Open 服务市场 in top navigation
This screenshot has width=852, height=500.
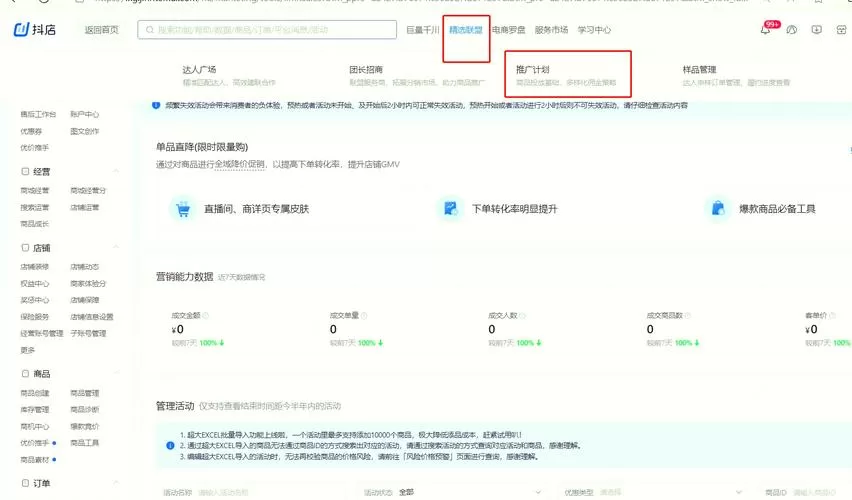click(x=551, y=30)
